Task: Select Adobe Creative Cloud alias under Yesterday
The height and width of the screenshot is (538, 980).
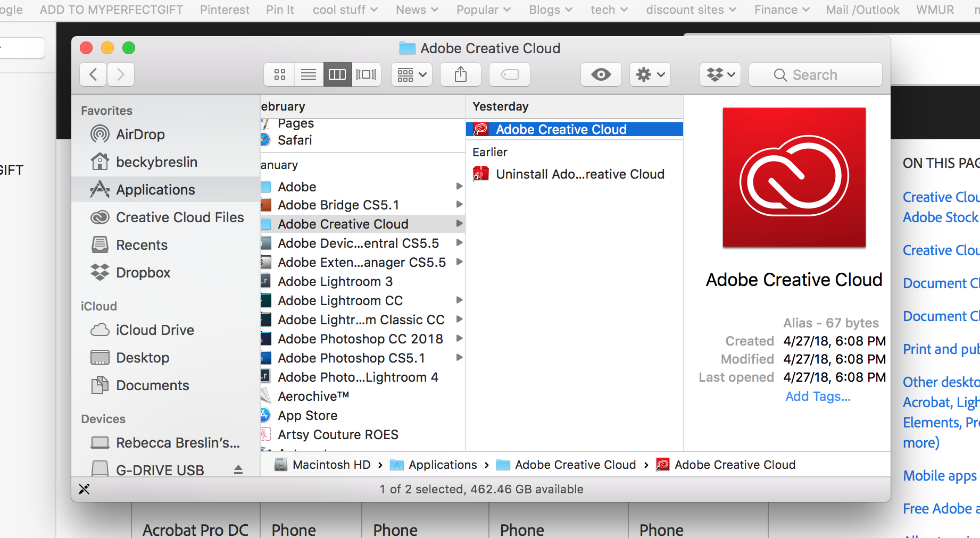Action: click(x=575, y=129)
